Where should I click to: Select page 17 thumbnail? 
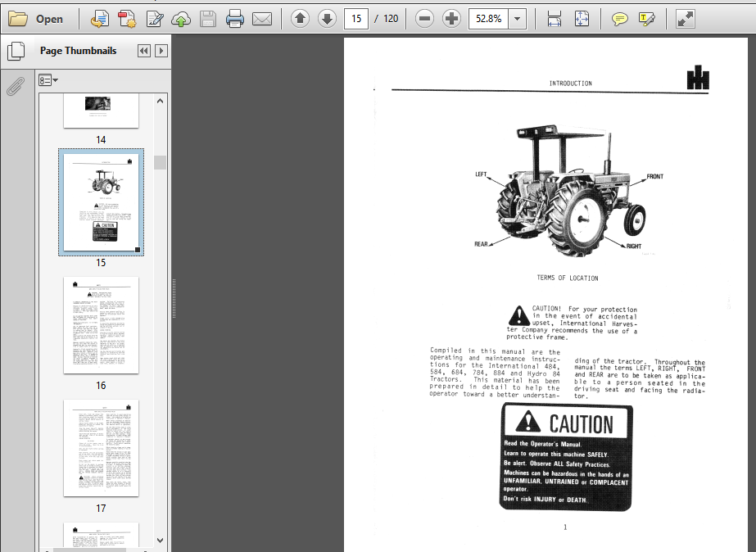click(102, 448)
